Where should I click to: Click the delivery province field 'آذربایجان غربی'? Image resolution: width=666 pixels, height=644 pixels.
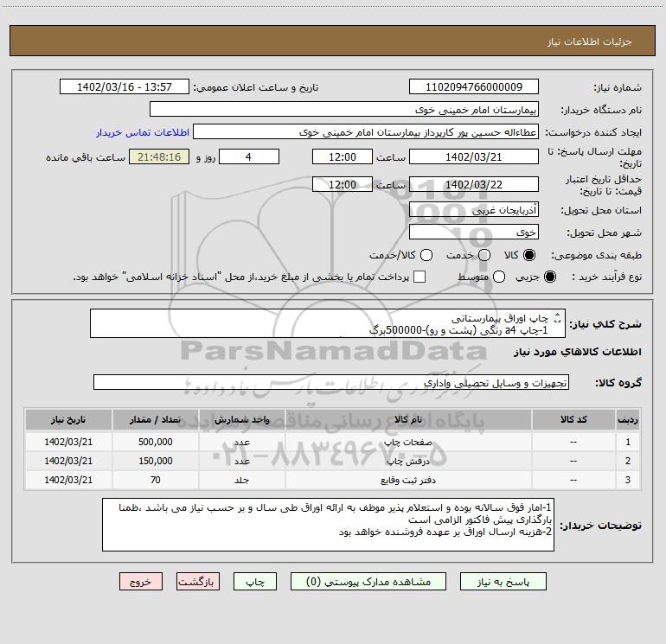click(x=474, y=209)
